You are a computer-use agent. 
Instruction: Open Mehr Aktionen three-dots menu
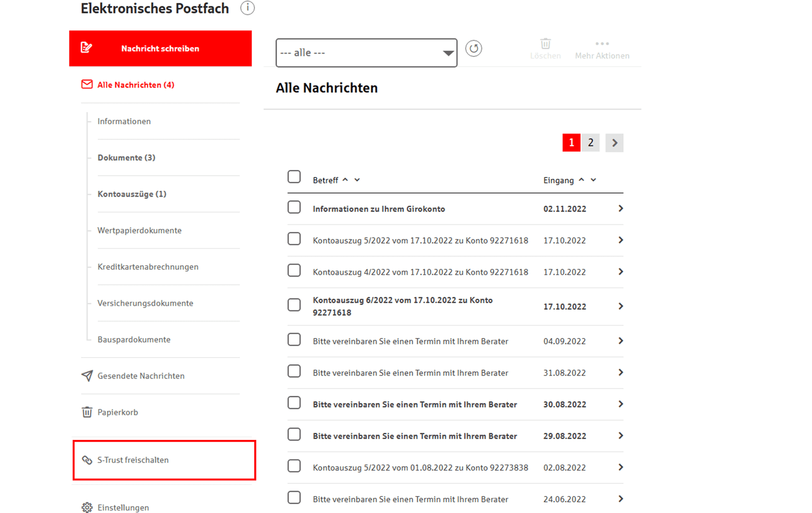tap(602, 44)
